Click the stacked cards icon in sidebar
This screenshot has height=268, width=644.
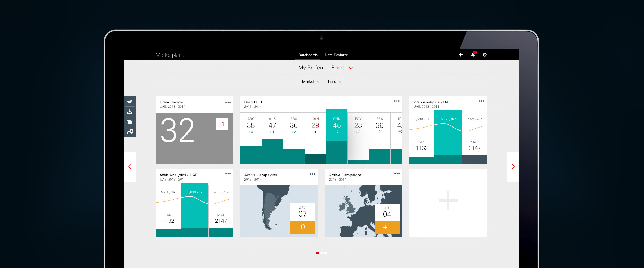130,122
